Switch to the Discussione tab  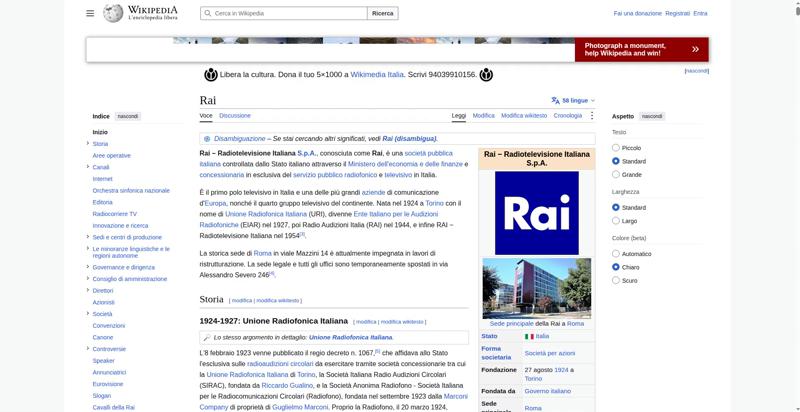pyautogui.click(x=235, y=116)
